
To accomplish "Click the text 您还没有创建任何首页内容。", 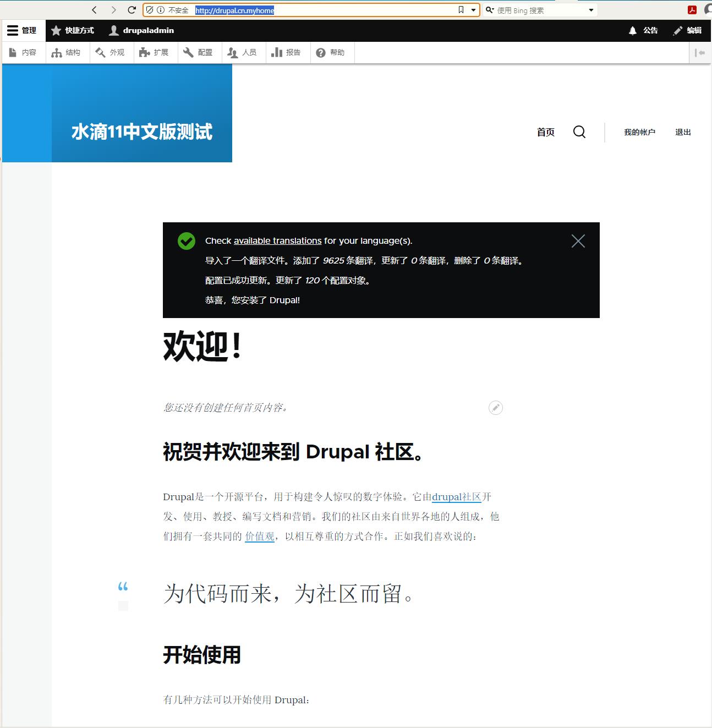I will pos(226,408).
